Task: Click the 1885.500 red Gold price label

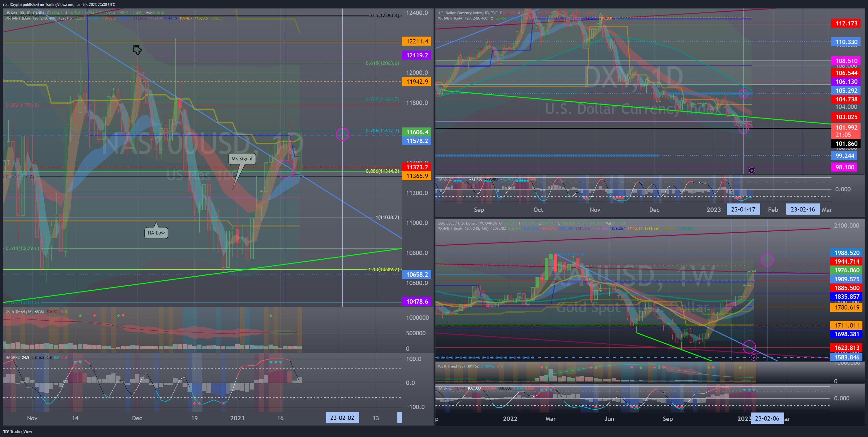Action: (x=847, y=288)
